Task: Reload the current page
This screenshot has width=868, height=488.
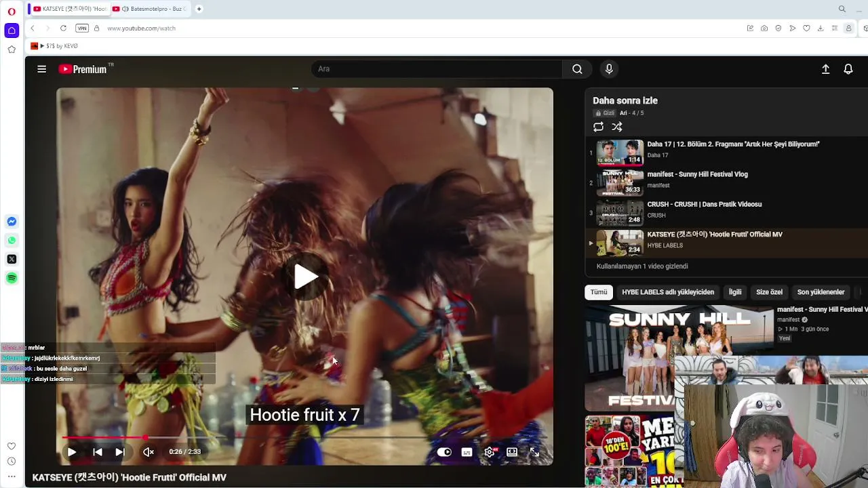Action: click(63, 28)
